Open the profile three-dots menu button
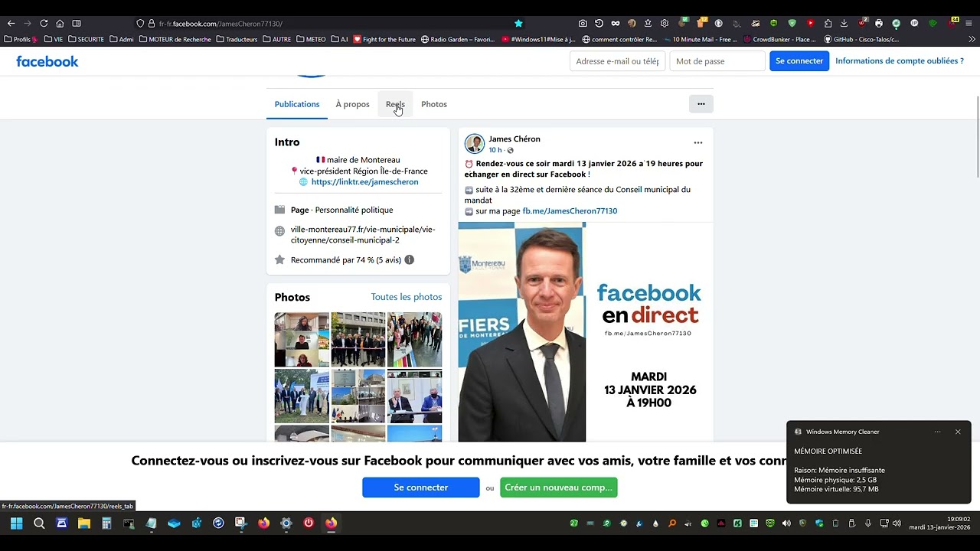Screen dimensions: 980x551 [x=701, y=104]
